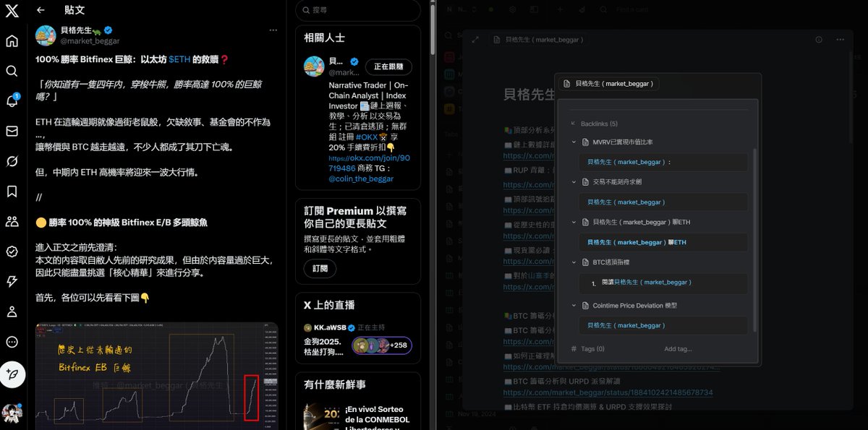Viewport: 868px width, 430px height.
Task: Click the X logo in the sidebar
Action: click(x=12, y=11)
